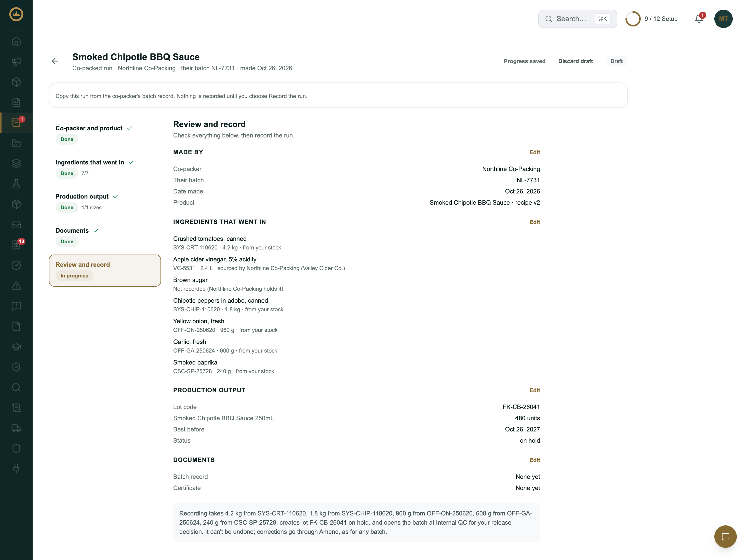The image size is (749, 560).
Task: Click the Crushed tomatoes, canned ingredient
Action: pos(356,243)
